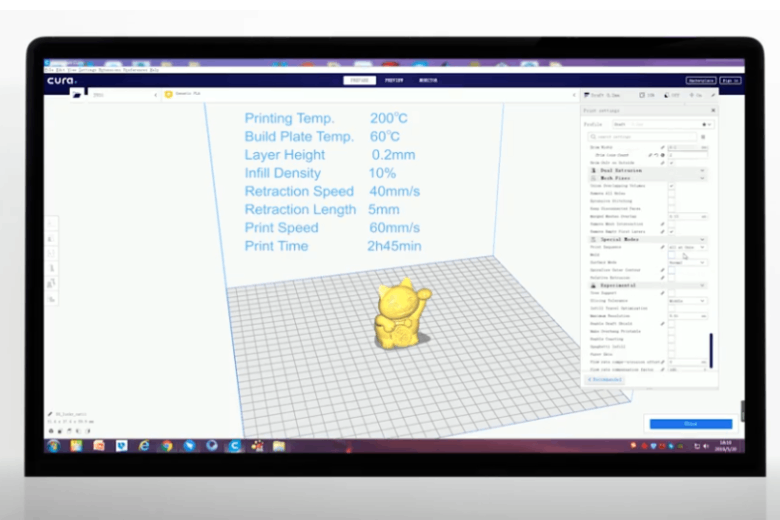Toggle the Remove All Holes checkbox

[x=671, y=194]
